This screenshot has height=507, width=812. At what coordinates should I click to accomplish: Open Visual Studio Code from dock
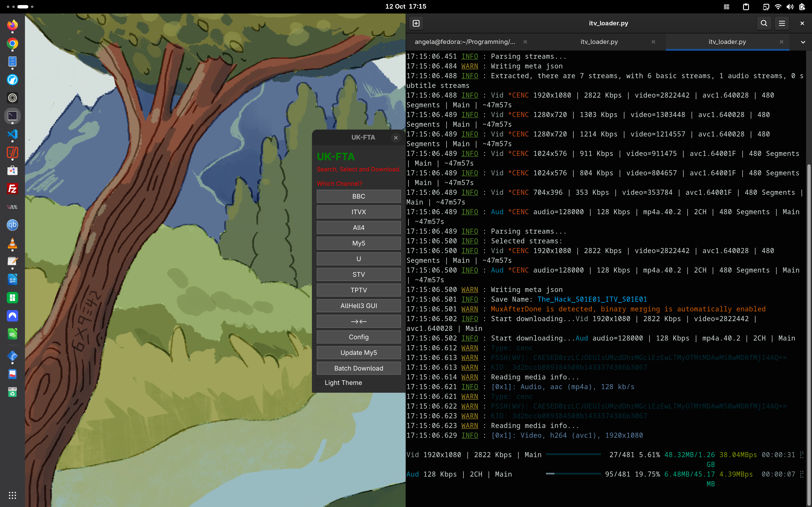pyautogui.click(x=12, y=134)
